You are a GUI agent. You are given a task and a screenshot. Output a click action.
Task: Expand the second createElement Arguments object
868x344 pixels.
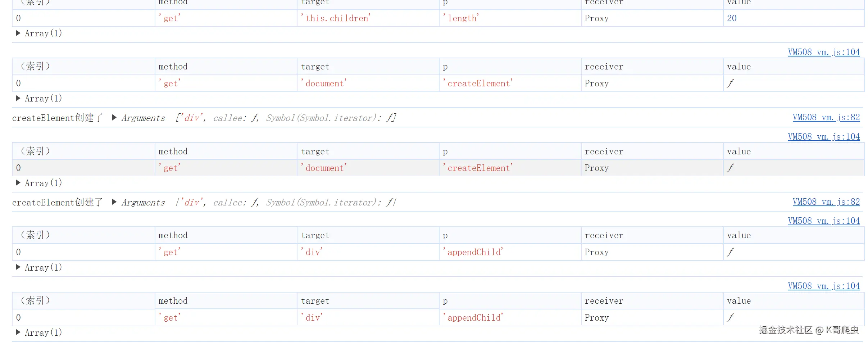click(x=114, y=202)
